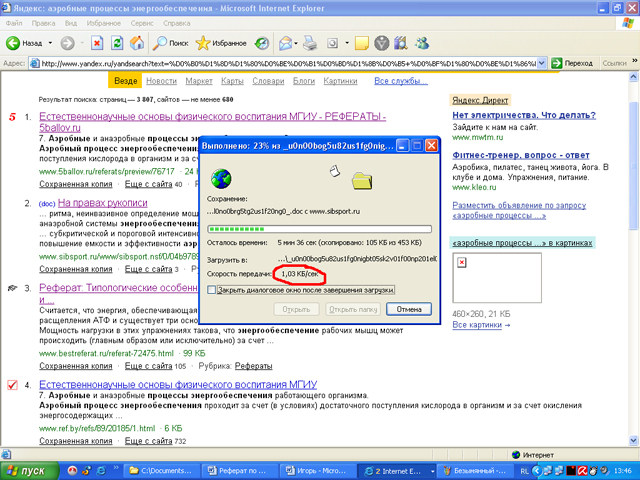Click the Переход go button
Screen dimensions: 640x480
point(572,63)
